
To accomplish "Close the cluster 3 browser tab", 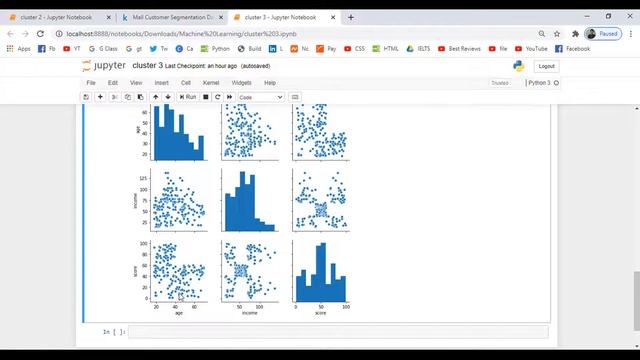I will point(333,18).
